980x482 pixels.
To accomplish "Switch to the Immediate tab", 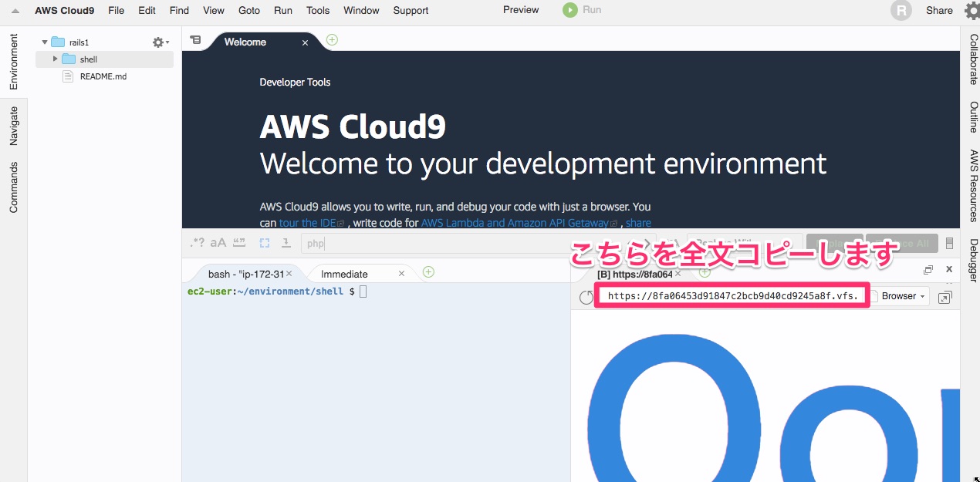I will click(x=344, y=274).
